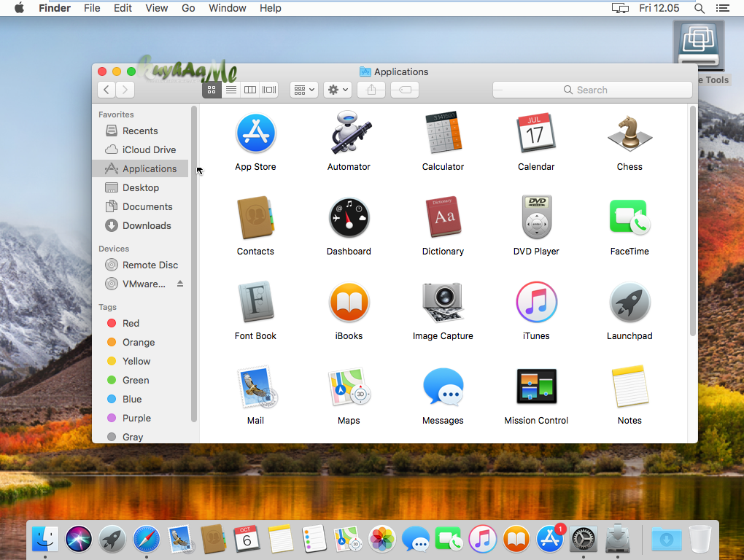Screen dimensions: 744x560
Task: Open the Mail stamp icon in Applications window
Action: click(257, 387)
